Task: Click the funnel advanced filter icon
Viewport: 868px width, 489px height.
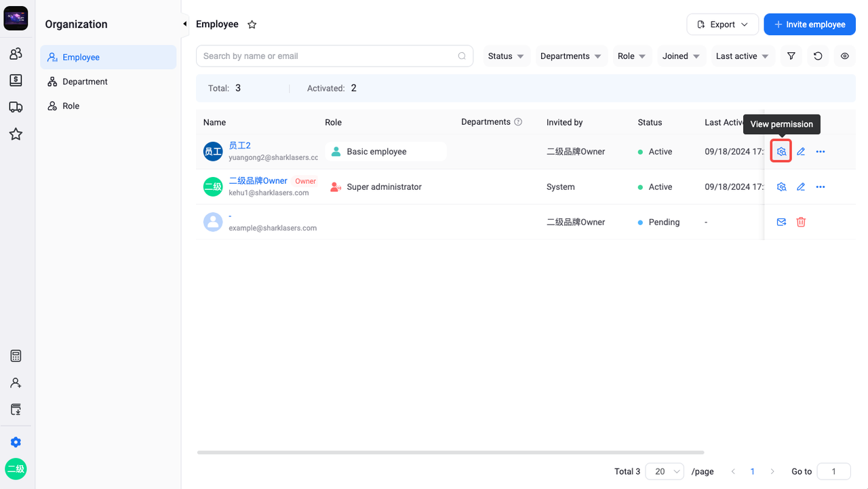Action: 791,56
